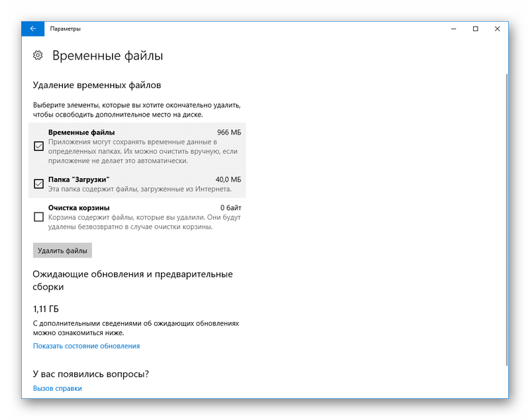Image resolution: width=530 pixels, height=420 pixels.
Task: Select the 0 байт size value
Action: click(x=231, y=208)
